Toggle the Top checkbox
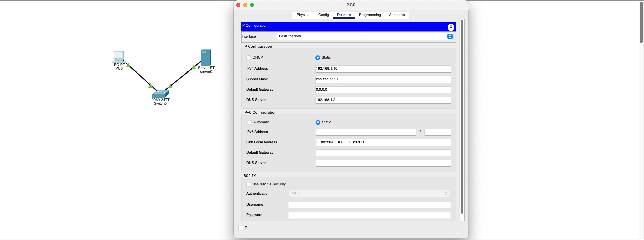Screen dimensions: 644x240 pos(241,228)
